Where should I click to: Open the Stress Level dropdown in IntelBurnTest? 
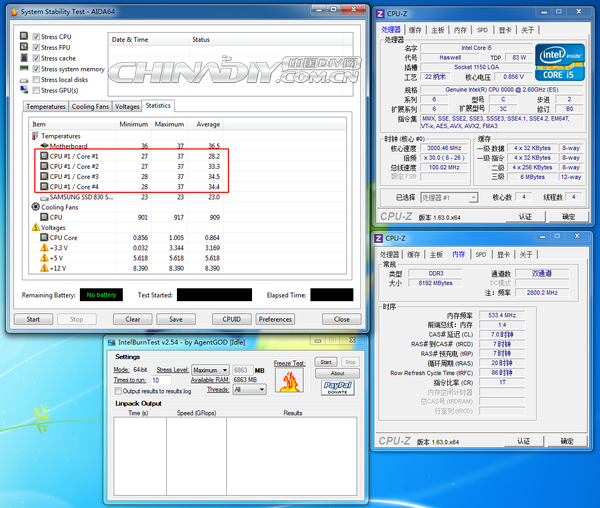pos(210,370)
